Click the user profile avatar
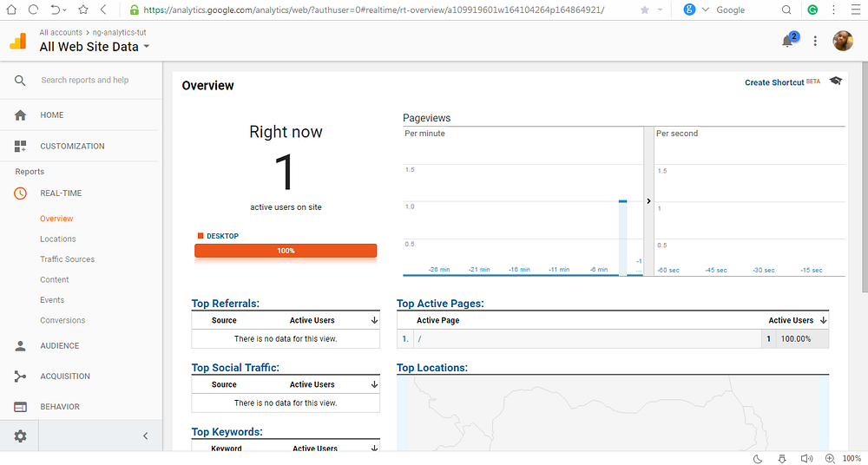The height and width of the screenshot is (465, 868). pos(843,41)
